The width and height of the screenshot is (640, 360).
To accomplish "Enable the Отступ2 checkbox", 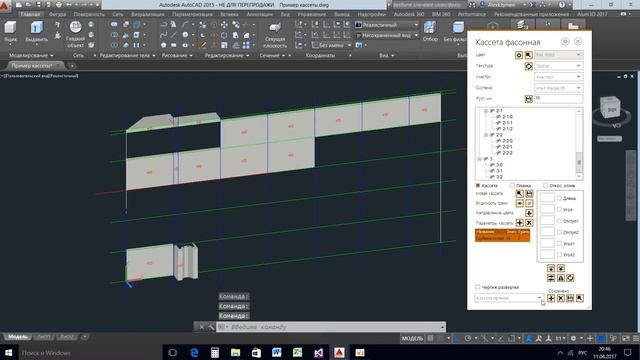I will pos(559,232).
